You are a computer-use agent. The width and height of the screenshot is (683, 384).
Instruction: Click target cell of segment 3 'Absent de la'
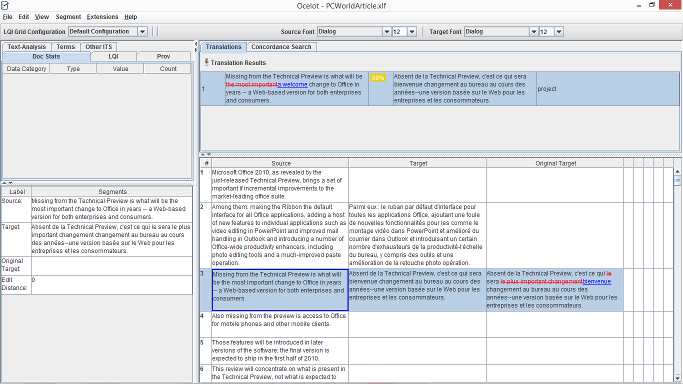[x=417, y=290]
